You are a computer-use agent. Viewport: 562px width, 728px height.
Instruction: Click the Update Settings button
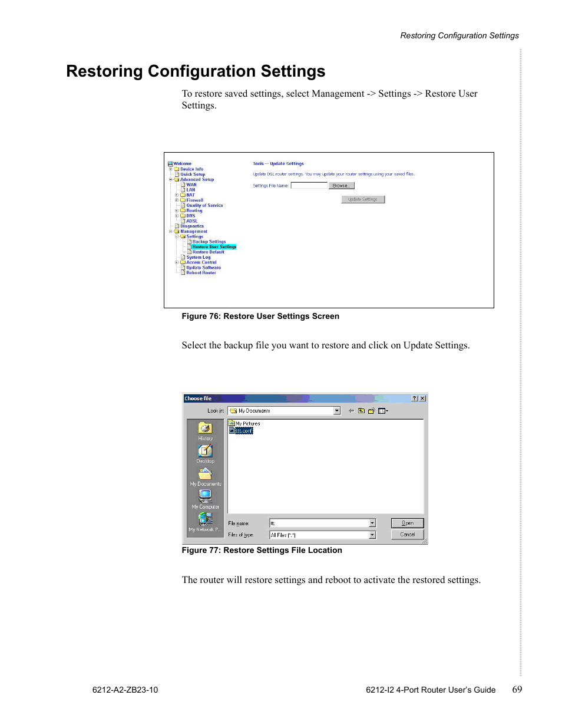(363, 199)
